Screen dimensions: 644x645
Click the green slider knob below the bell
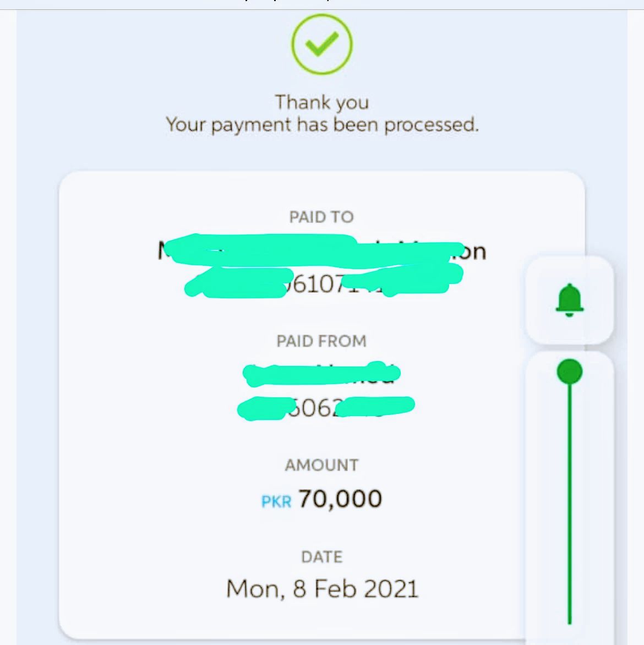tap(570, 371)
